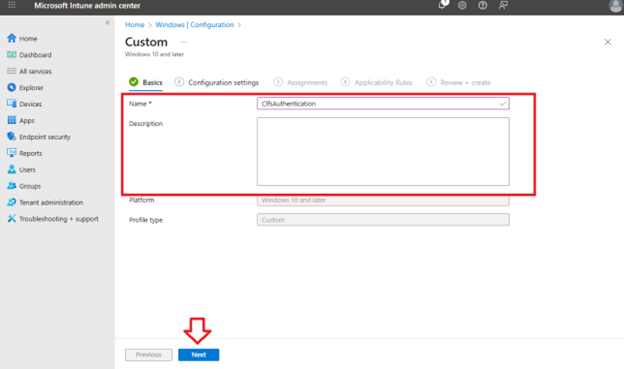Click the Home breadcrumb link
The image size is (624, 369).
(x=135, y=25)
